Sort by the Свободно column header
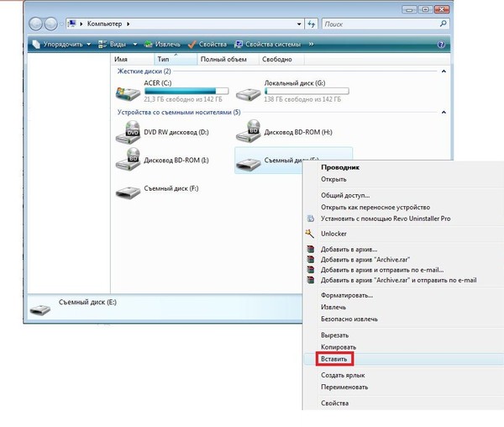Screen dimensions: 504x427 (281, 59)
